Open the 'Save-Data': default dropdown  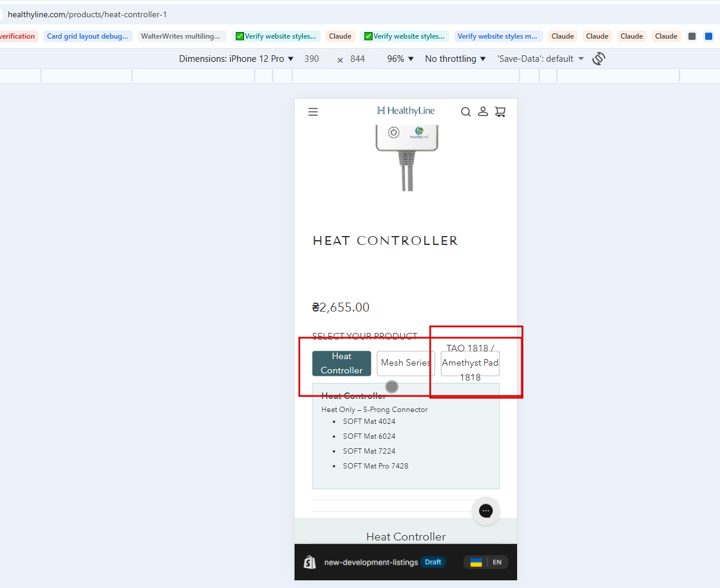pos(541,58)
